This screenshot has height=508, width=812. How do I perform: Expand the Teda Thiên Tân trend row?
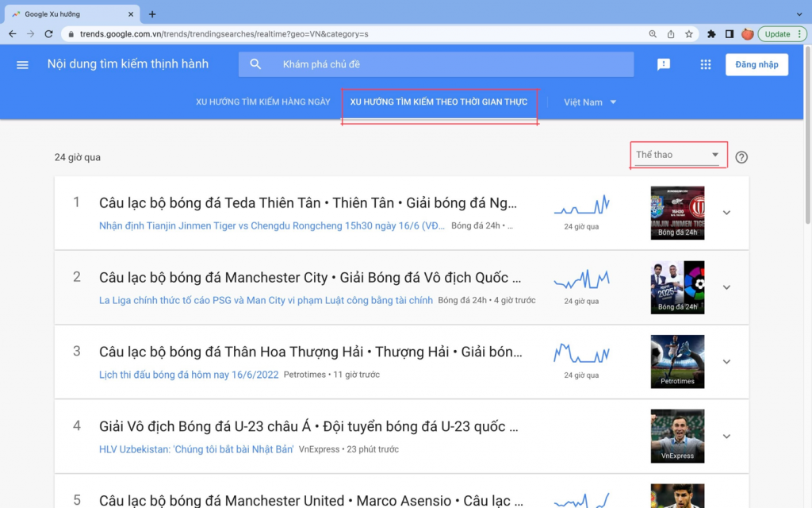point(726,213)
